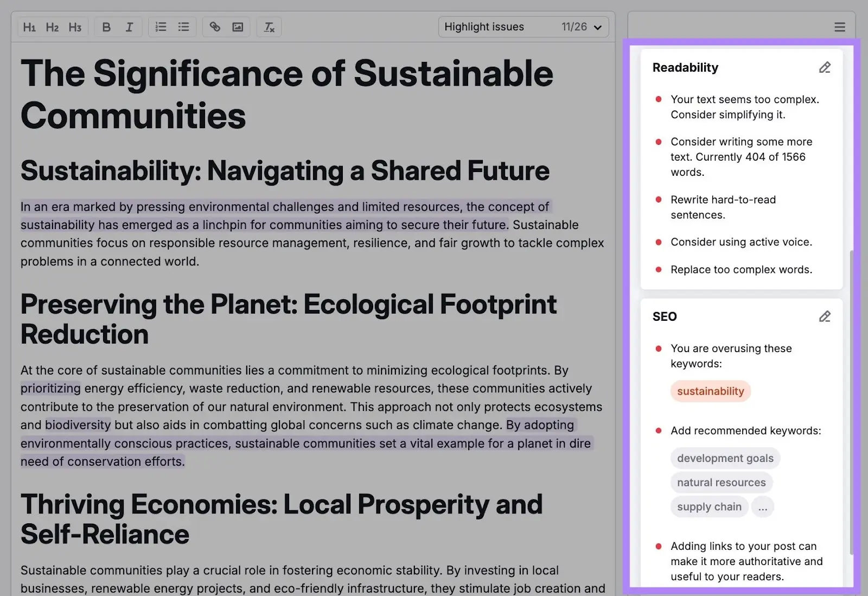Select the overused keyword 'sustainability'

coord(710,391)
